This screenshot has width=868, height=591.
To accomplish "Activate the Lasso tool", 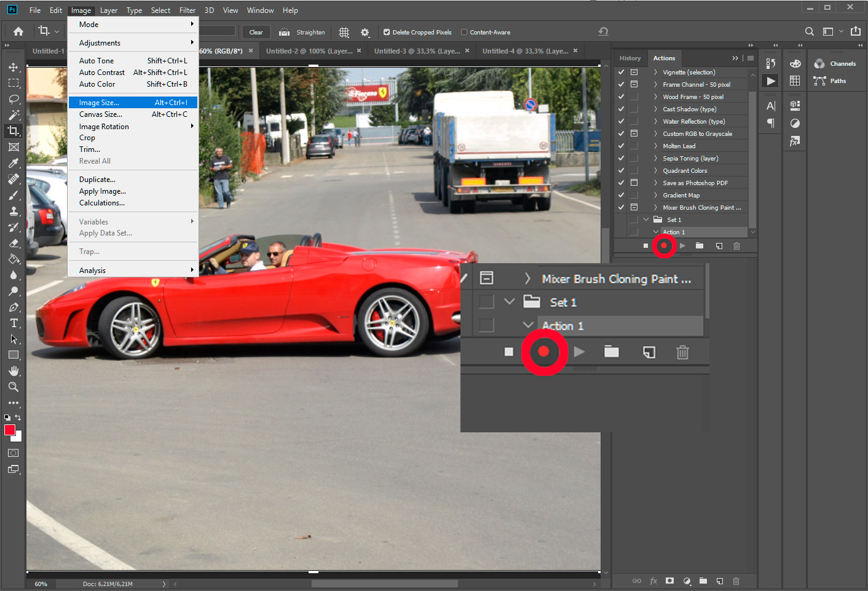I will coord(12,99).
